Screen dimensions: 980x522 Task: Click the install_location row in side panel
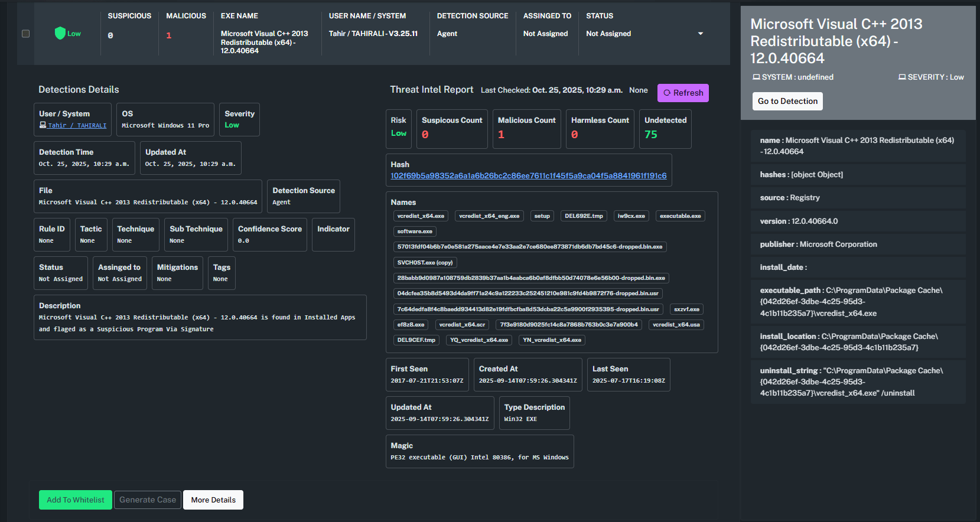click(858, 342)
